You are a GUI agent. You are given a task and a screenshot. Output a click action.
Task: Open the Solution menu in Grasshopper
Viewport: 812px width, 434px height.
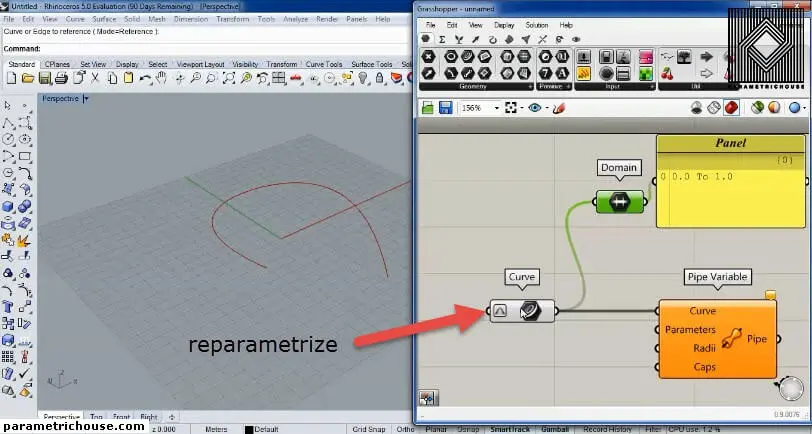coord(536,25)
